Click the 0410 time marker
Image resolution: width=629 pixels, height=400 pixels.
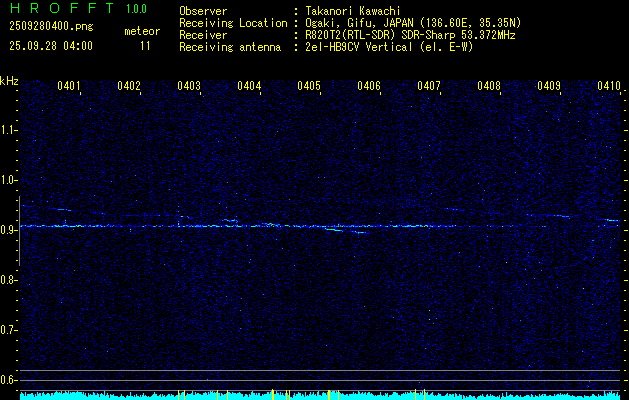tap(609, 87)
